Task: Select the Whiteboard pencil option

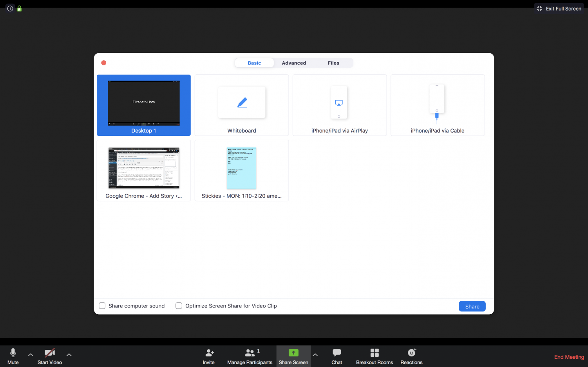Action: coord(242,105)
